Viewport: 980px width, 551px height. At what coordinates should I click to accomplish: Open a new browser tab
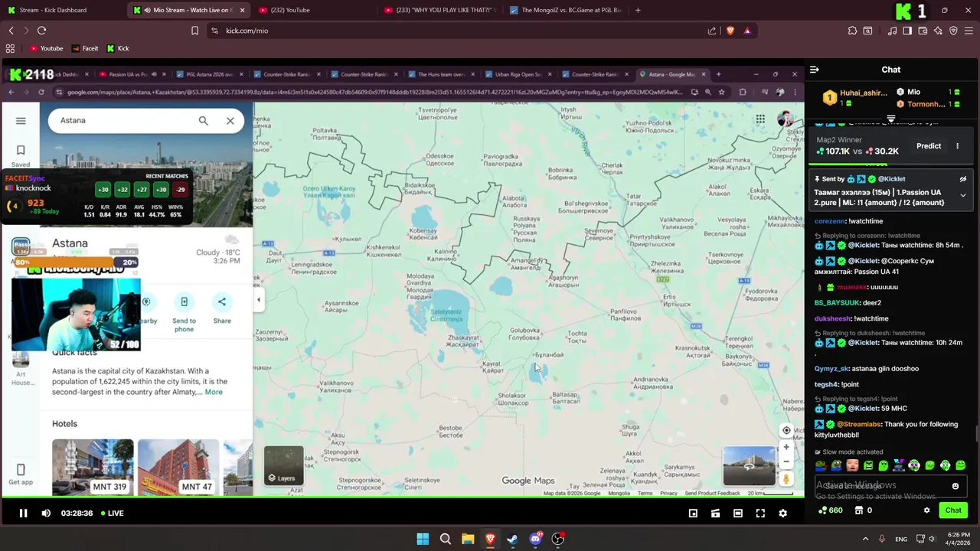638,10
